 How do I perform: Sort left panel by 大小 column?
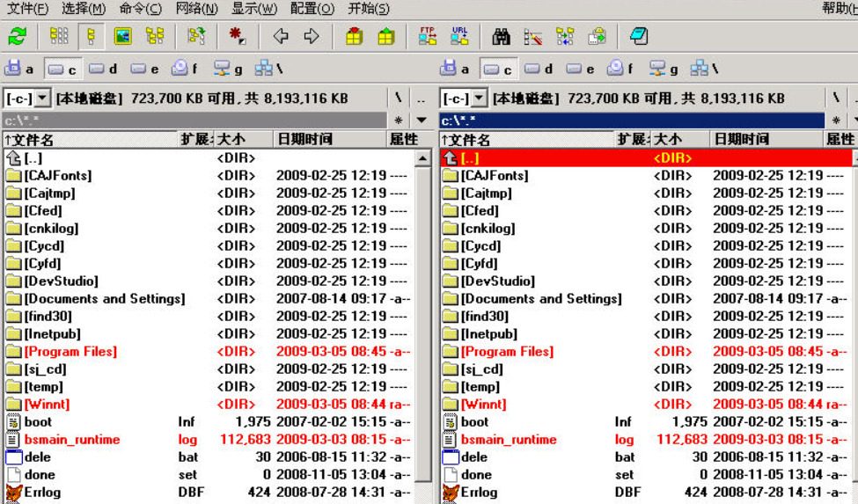point(243,139)
